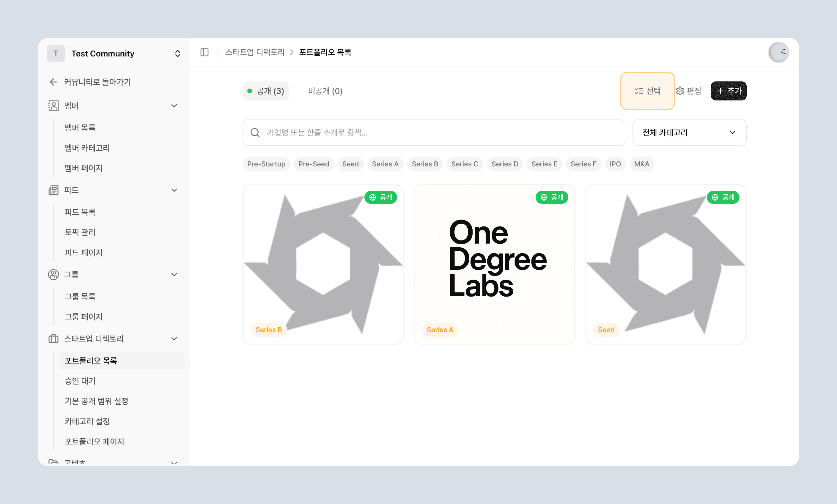Toggle the Series B filter chip

[x=425, y=164]
